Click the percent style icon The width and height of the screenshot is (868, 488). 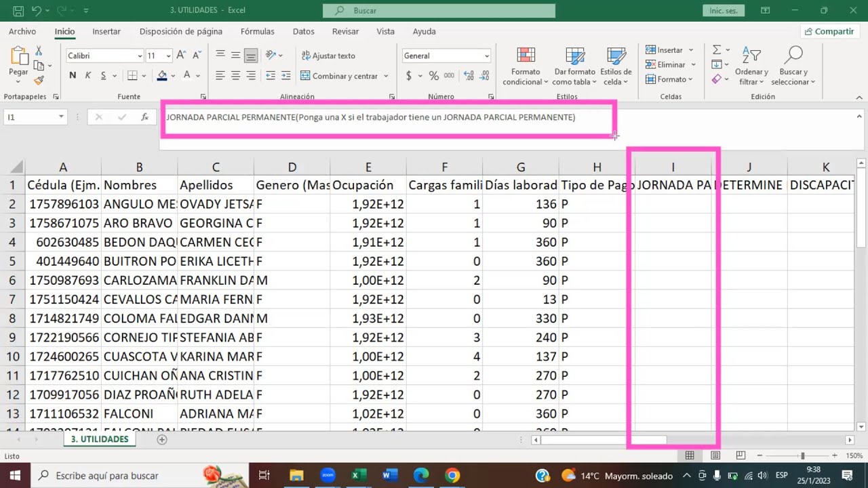pyautogui.click(x=433, y=76)
